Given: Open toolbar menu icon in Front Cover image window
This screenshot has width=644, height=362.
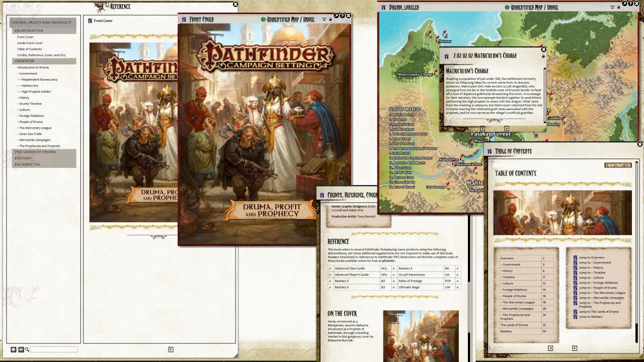Looking at the screenshot, I should point(324,20).
